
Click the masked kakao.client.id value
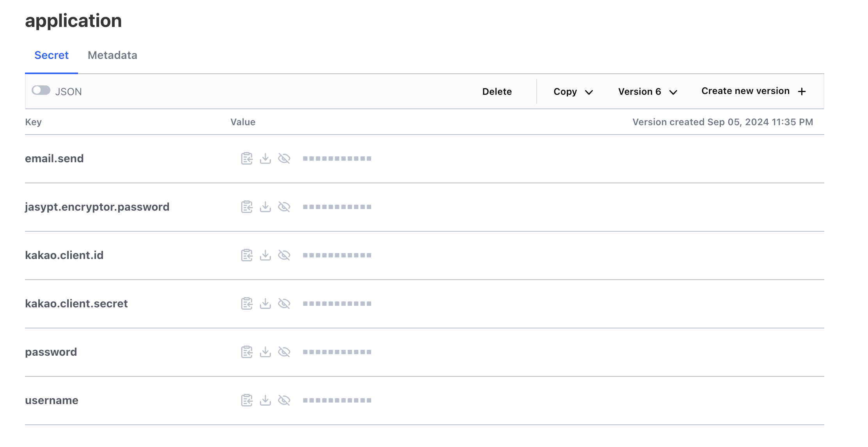[337, 255]
